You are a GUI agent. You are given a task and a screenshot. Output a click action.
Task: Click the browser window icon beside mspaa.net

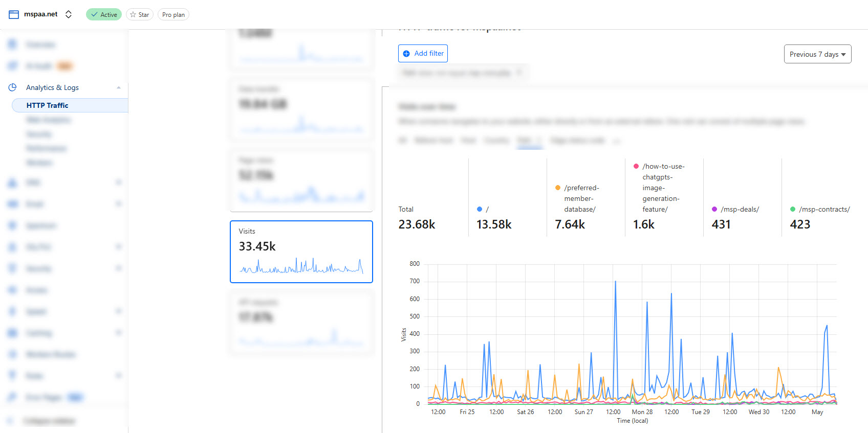[14, 14]
